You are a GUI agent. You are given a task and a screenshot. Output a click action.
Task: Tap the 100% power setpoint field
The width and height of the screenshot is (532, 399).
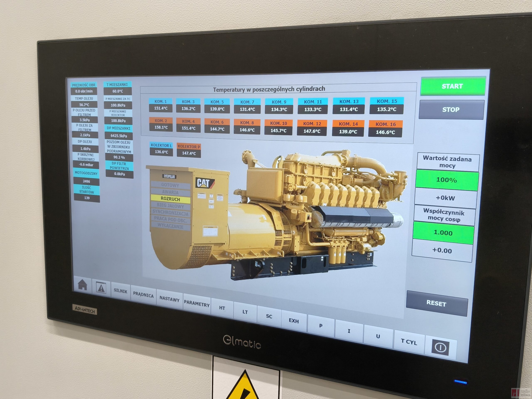[446, 180]
